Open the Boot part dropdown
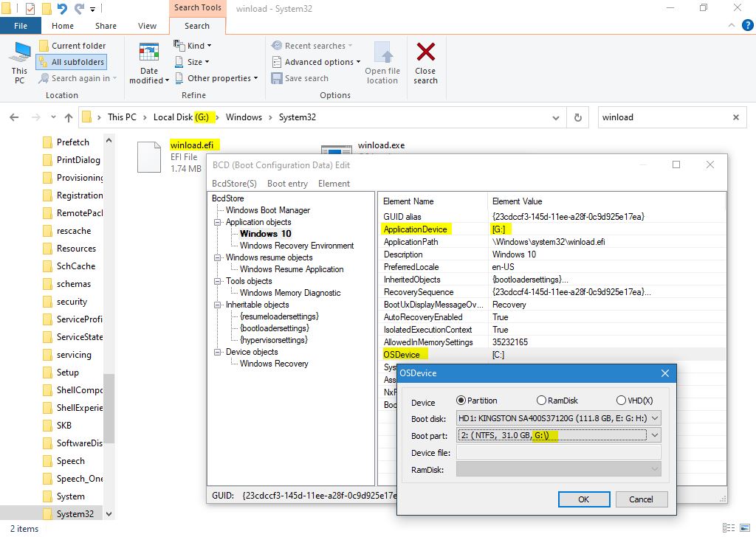 click(653, 435)
